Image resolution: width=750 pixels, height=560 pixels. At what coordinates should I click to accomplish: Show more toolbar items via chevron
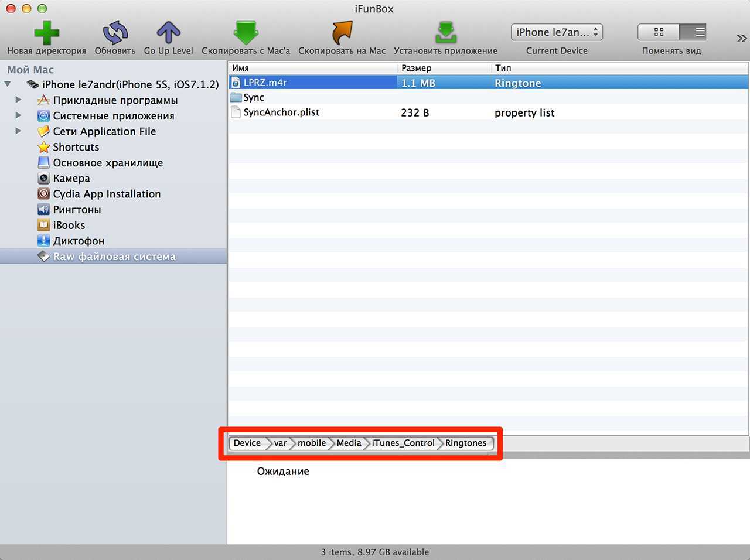[741, 38]
